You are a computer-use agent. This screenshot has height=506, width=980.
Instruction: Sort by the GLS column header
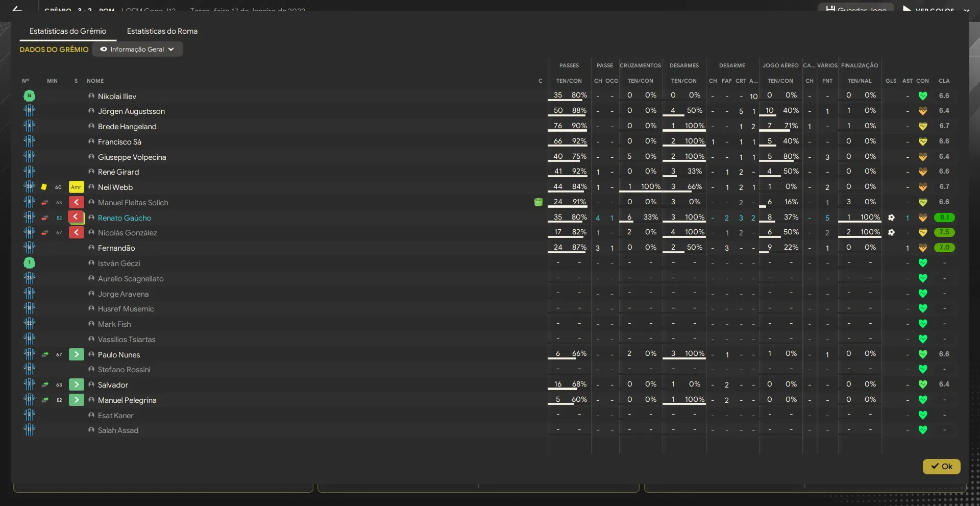891,81
